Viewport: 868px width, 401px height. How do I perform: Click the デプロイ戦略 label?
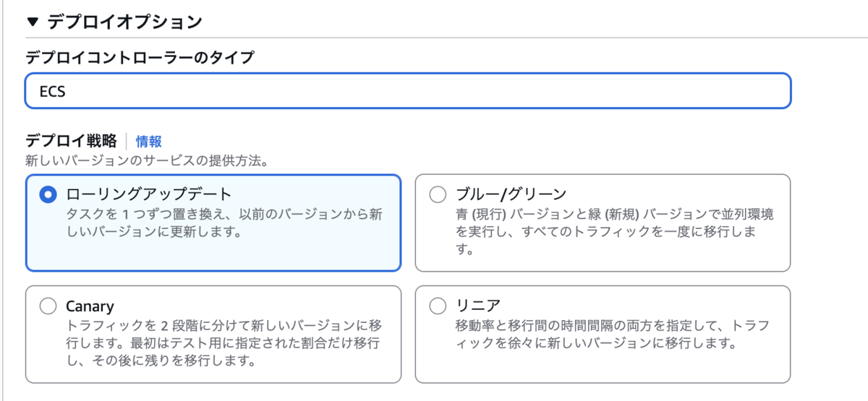[71, 141]
